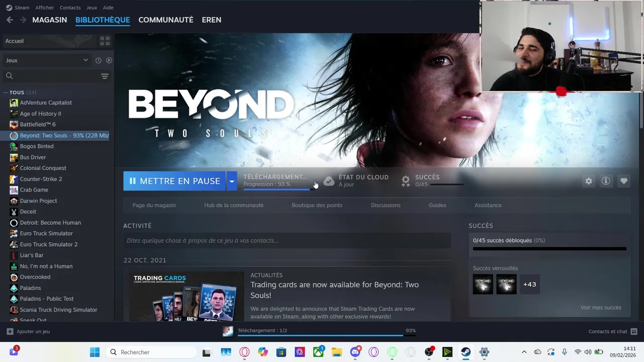Click the Crab Game icon
This screenshot has width=644, height=362.
coord(14,190)
